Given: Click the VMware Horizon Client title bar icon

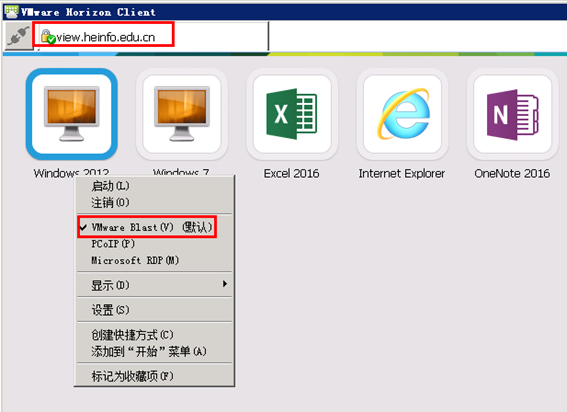Looking at the screenshot, I should click(11, 12).
